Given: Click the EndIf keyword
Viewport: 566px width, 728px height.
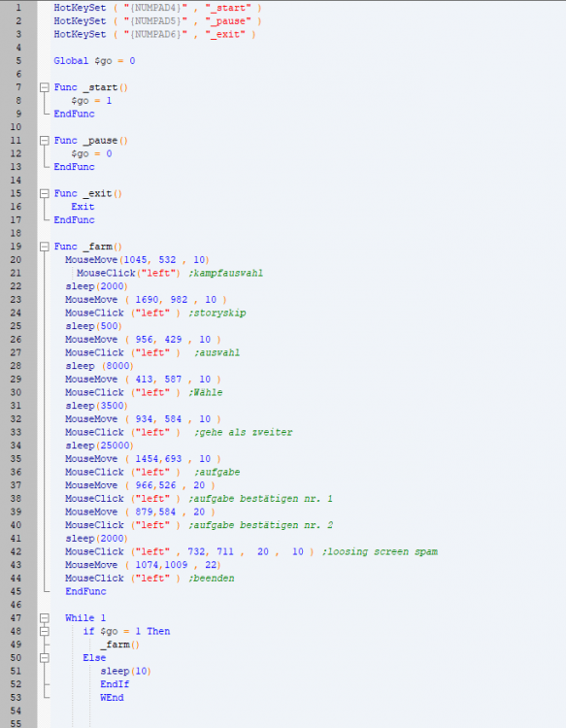Looking at the screenshot, I should click(x=115, y=684).
